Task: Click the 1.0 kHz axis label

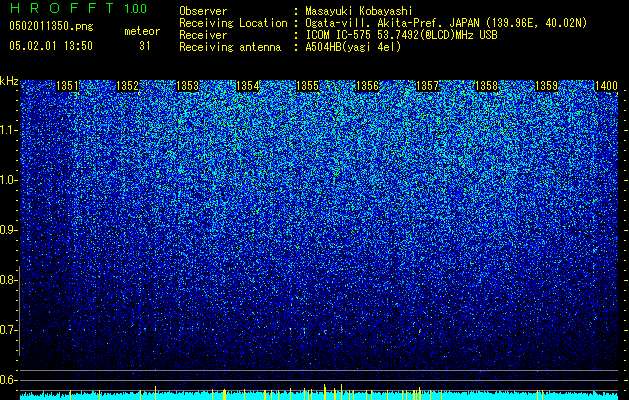Action: [x=8, y=180]
